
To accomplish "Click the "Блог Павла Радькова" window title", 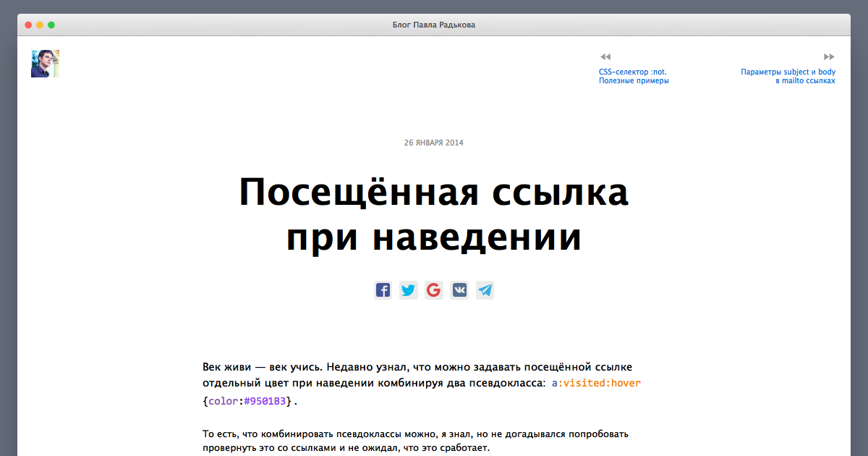I will click(x=433, y=25).
